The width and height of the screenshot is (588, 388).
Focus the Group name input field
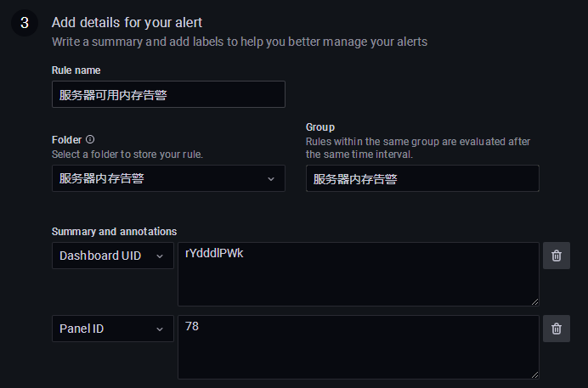click(422, 178)
